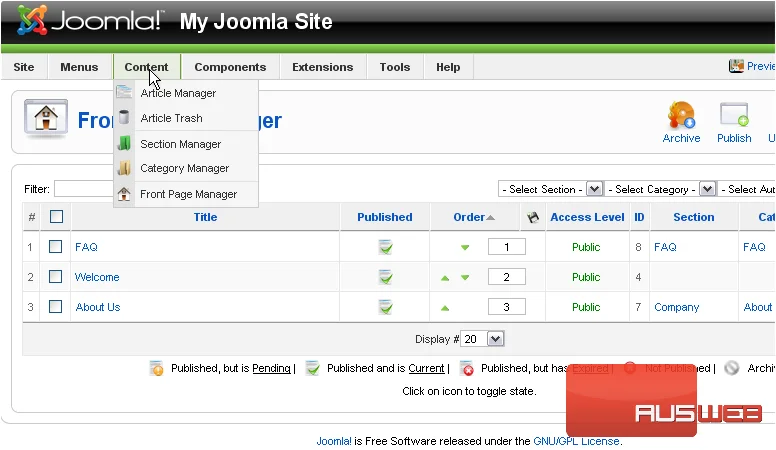Choose Article Trash from Content menu
Image resolution: width=776 pixels, height=450 pixels.
[x=186, y=118]
